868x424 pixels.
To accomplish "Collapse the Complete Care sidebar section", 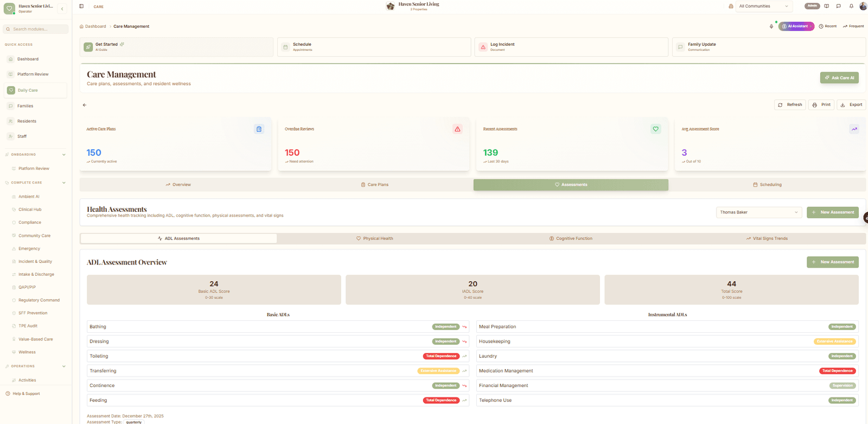I will (63, 183).
